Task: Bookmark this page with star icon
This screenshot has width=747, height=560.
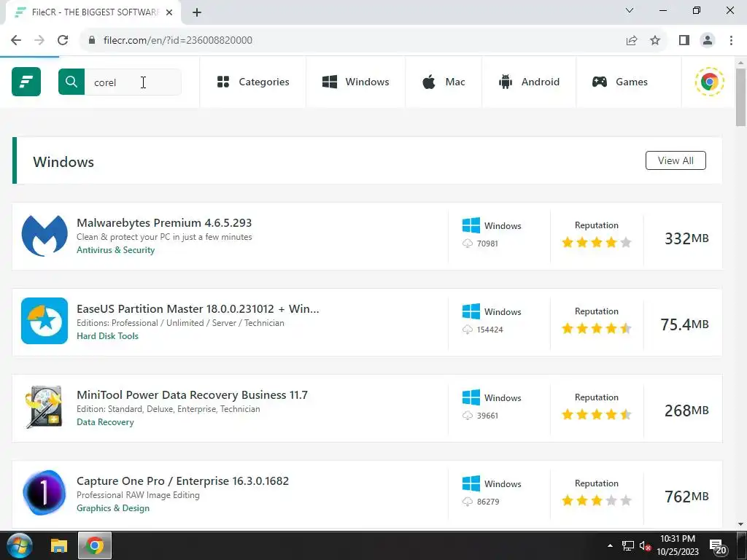Action: click(655, 40)
